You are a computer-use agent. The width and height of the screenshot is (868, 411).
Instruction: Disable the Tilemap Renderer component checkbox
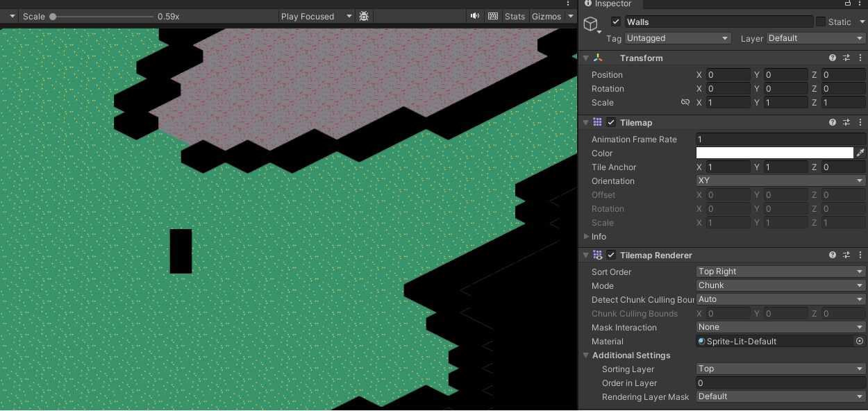[610, 255]
